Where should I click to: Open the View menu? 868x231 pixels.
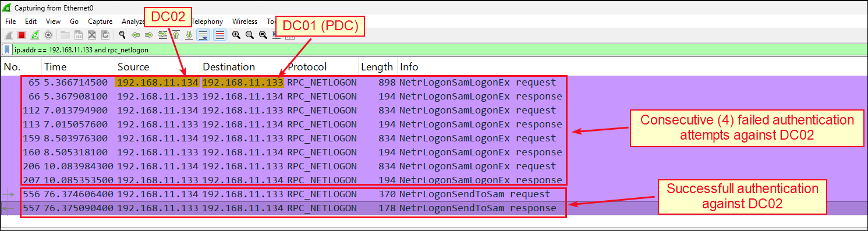(53, 21)
